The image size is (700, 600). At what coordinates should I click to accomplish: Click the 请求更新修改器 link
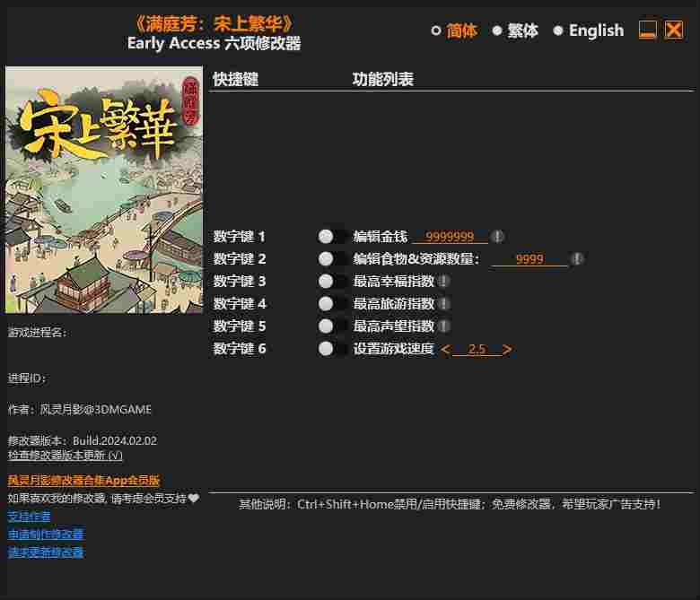(46, 552)
